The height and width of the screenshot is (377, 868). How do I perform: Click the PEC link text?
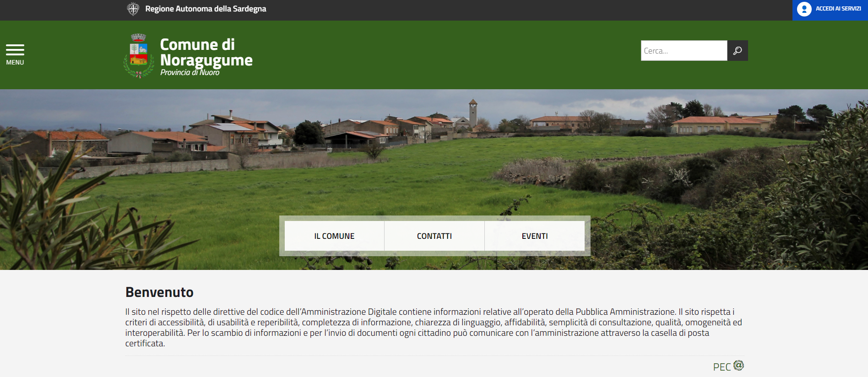tap(722, 367)
